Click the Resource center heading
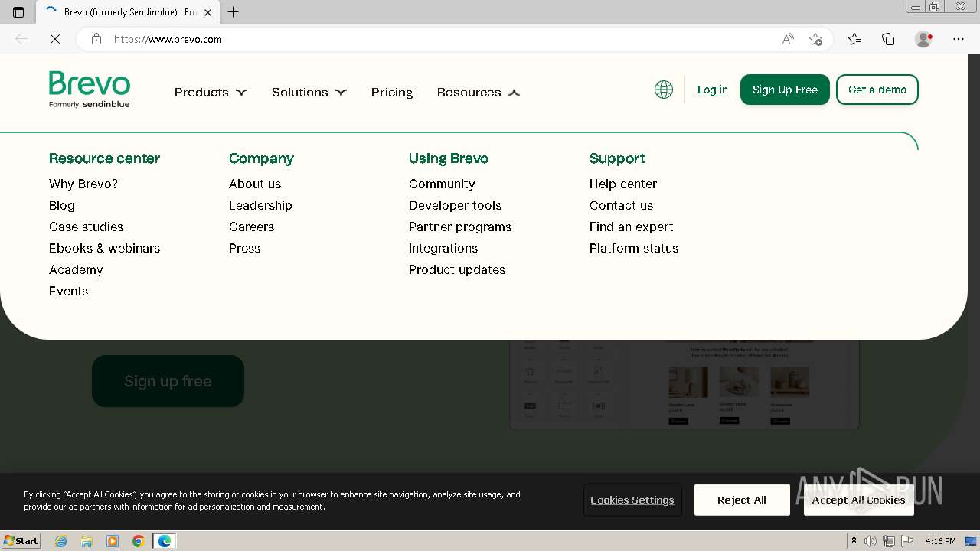 [x=104, y=158]
